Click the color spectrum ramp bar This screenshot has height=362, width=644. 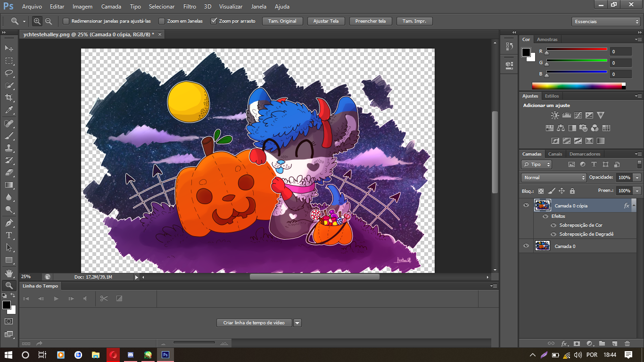click(577, 86)
